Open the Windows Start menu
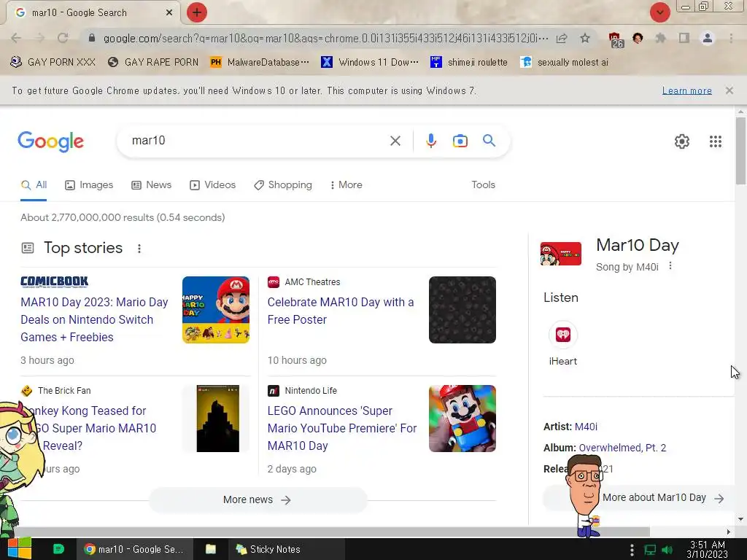The width and height of the screenshot is (747, 560). pos(20,549)
